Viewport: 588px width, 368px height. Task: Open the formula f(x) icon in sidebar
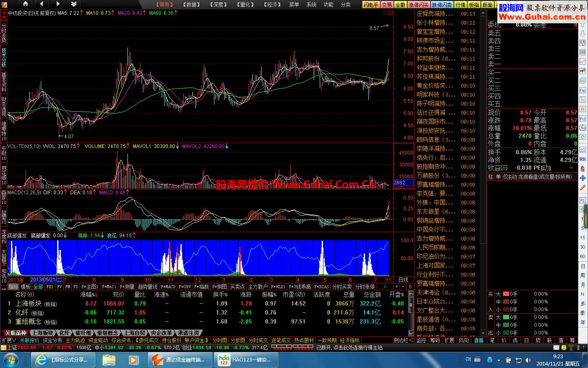[x=583, y=128]
